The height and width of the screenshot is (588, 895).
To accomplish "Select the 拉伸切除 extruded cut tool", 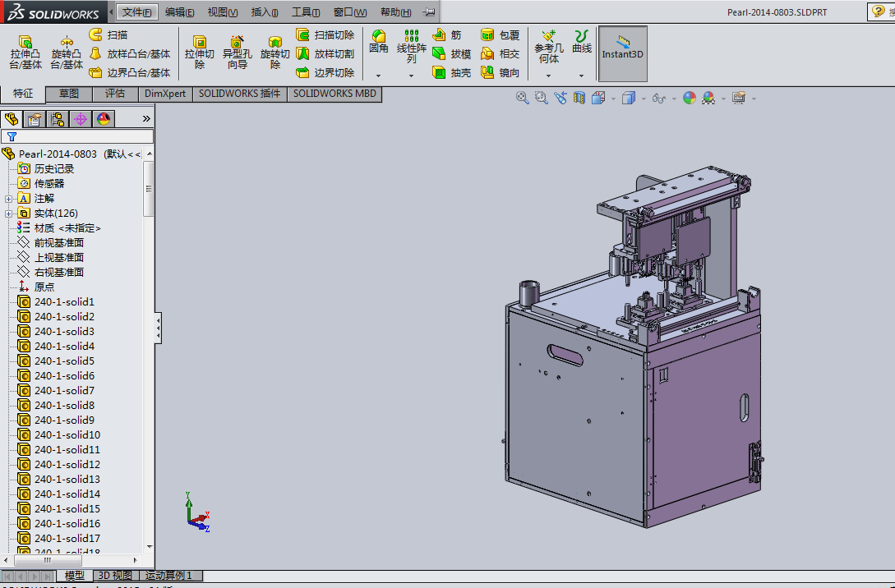I will tap(199, 52).
